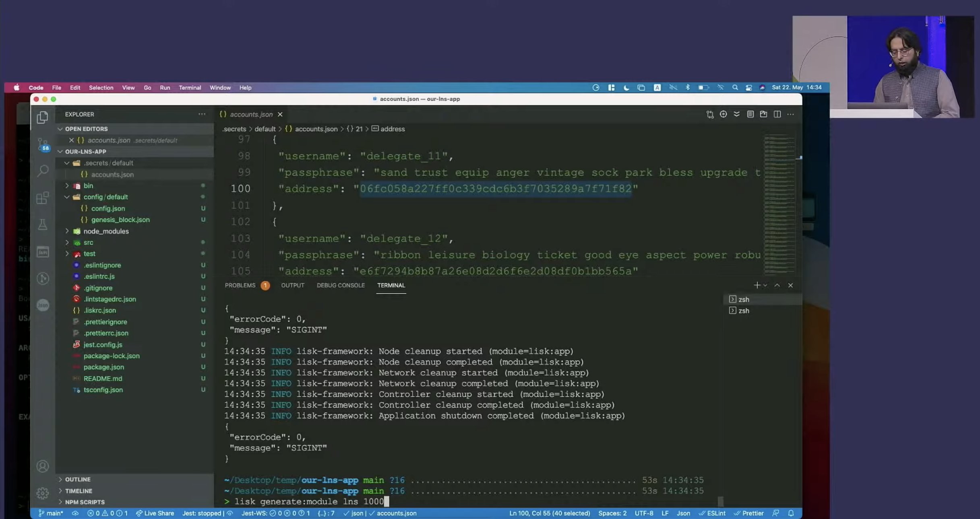Click line ending LF status item
This screenshot has width=980, height=519.
pos(665,513)
